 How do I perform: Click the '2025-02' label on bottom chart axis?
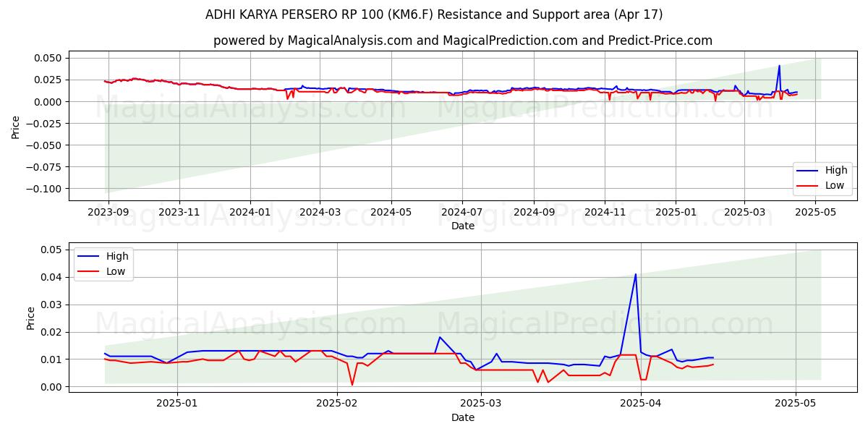(x=338, y=403)
